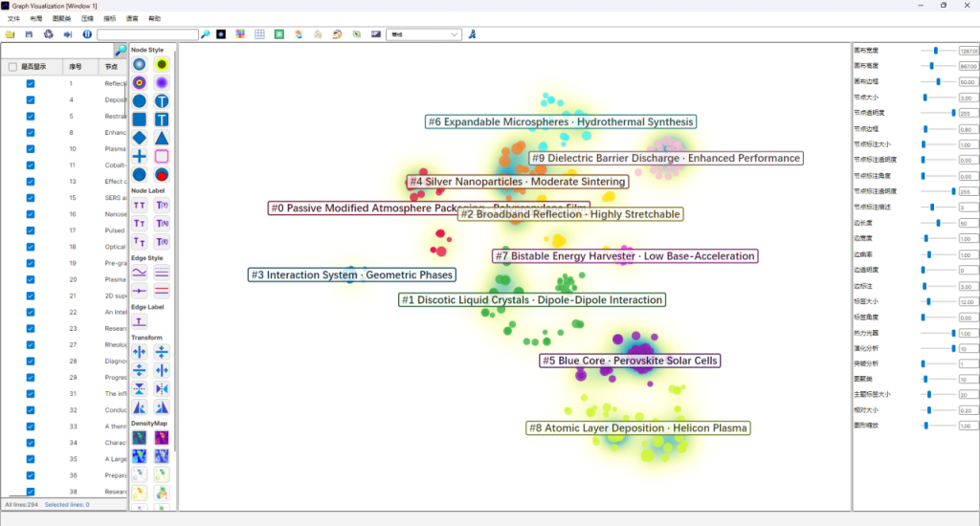Select the diamond node style

point(140,138)
